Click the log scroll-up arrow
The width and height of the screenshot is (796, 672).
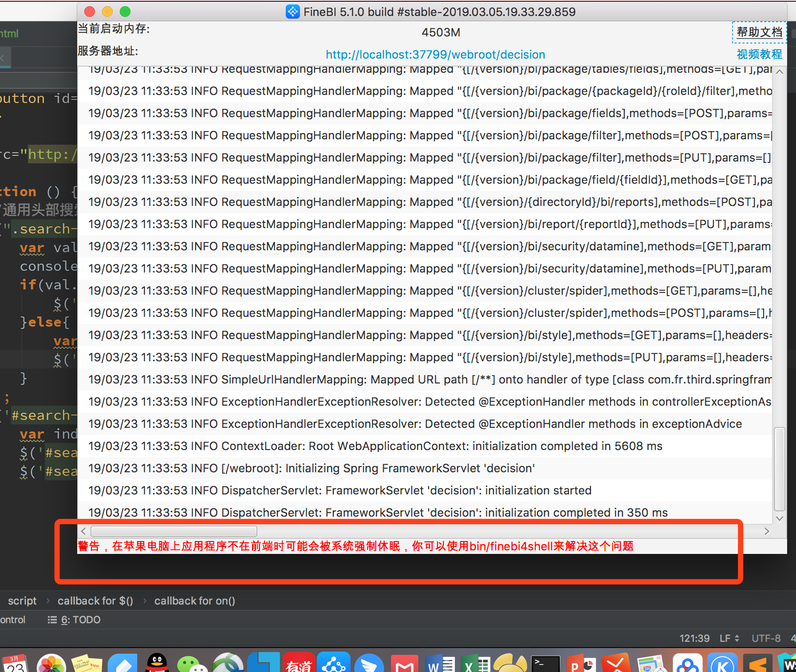click(x=780, y=71)
